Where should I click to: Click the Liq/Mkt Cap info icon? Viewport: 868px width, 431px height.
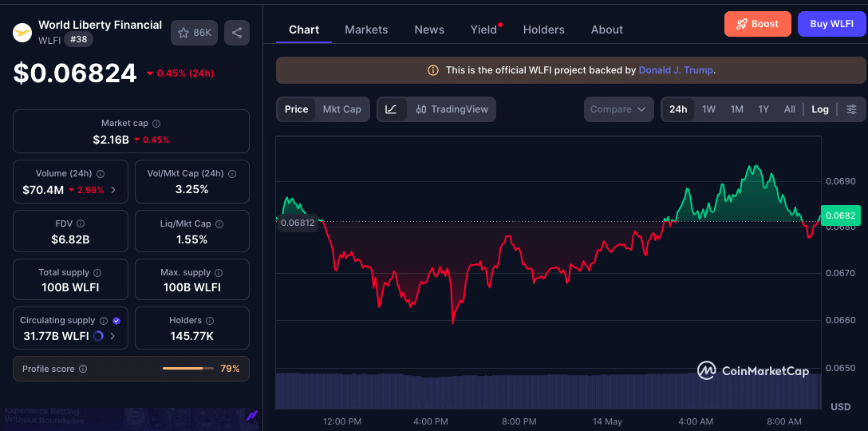click(219, 223)
